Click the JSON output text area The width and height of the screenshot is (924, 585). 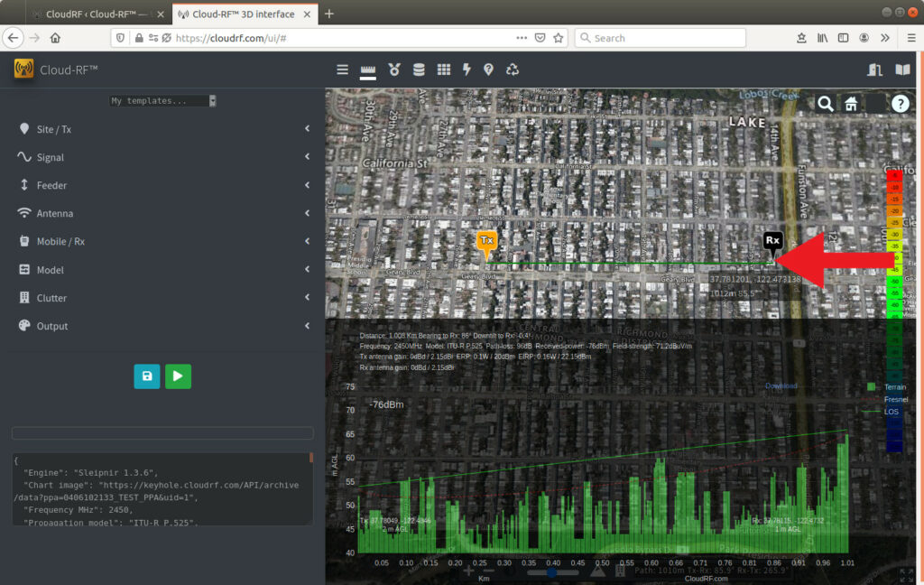coord(162,489)
